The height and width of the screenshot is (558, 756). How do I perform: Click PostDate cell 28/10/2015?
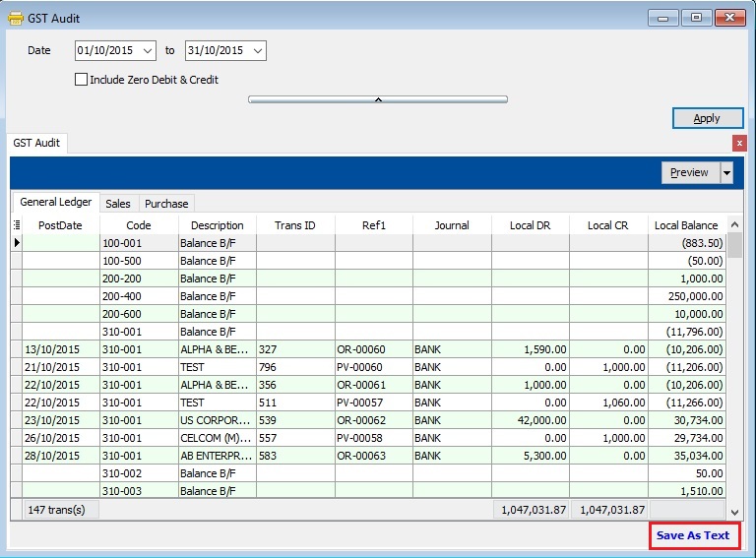click(61, 456)
